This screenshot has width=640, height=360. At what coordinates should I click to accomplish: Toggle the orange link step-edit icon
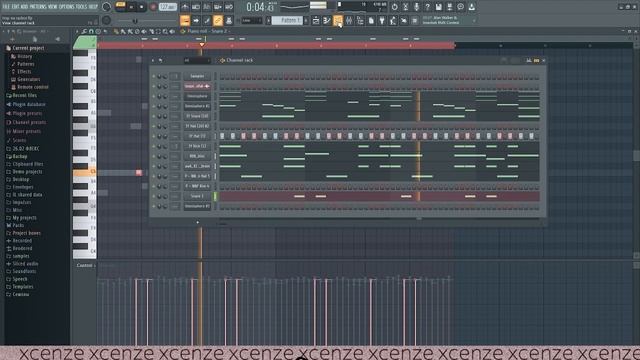pos(218,20)
